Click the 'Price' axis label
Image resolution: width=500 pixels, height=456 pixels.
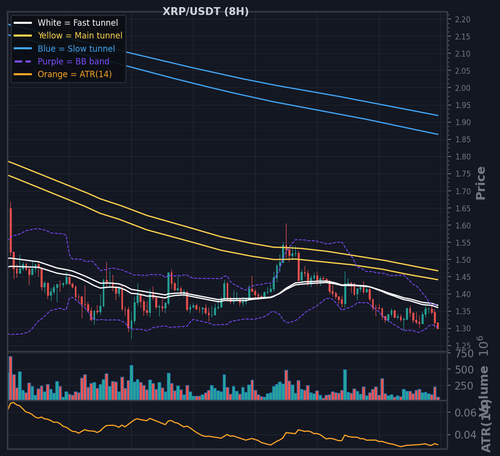pos(480,183)
